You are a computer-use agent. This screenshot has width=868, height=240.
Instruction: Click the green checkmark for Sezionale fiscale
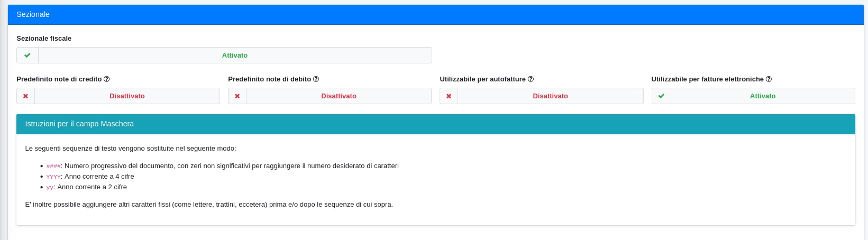coord(28,56)
